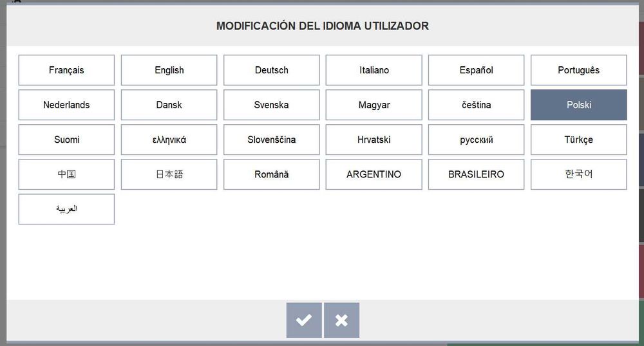This screenshot has width=644, height=346.
Task: Choose the Greek ελληνικά option
Action: coord(169,140)
